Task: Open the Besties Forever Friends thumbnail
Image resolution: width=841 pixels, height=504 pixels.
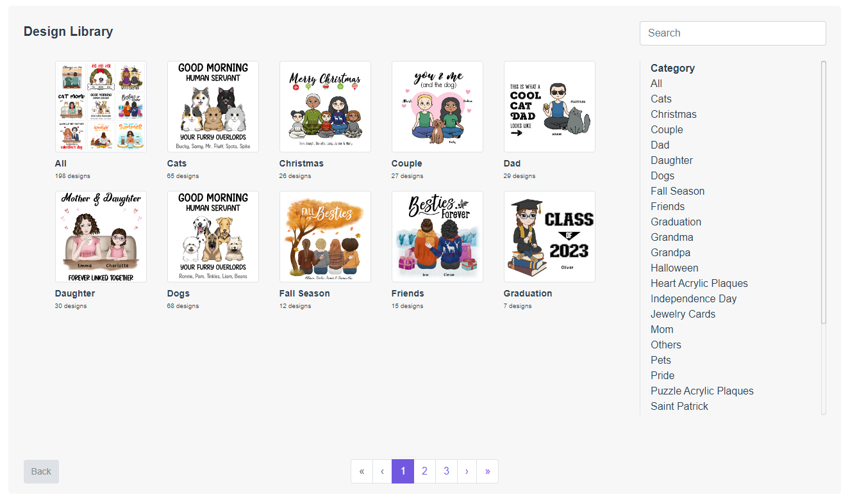Action: [x=437, y=236]
